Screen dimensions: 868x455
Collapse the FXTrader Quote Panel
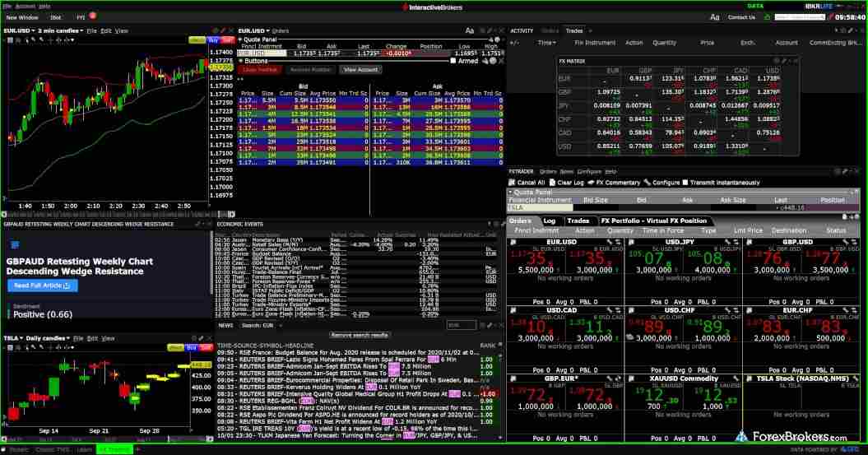(x=511, y=192)
